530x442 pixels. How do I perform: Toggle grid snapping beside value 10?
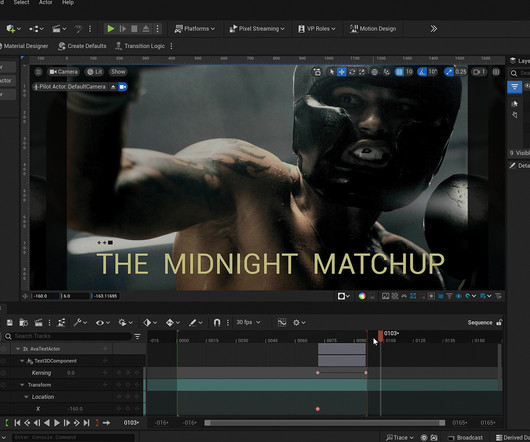click(400, 72)
